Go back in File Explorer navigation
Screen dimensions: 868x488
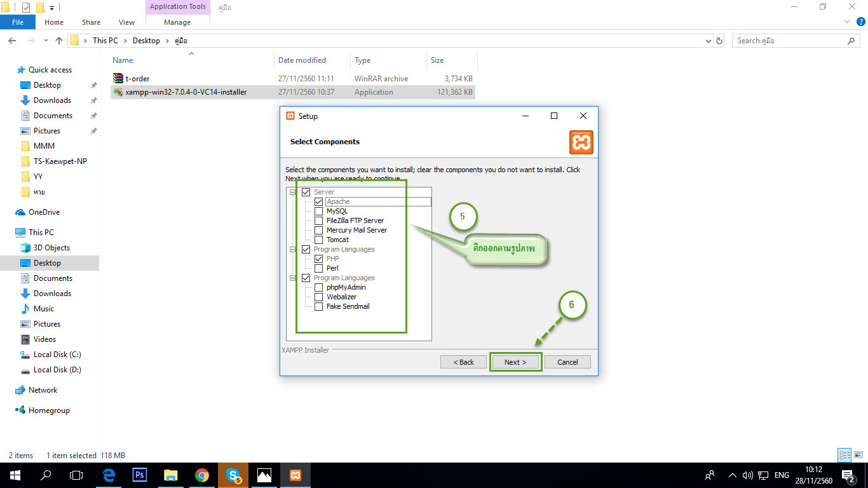(x=12, y=41)
